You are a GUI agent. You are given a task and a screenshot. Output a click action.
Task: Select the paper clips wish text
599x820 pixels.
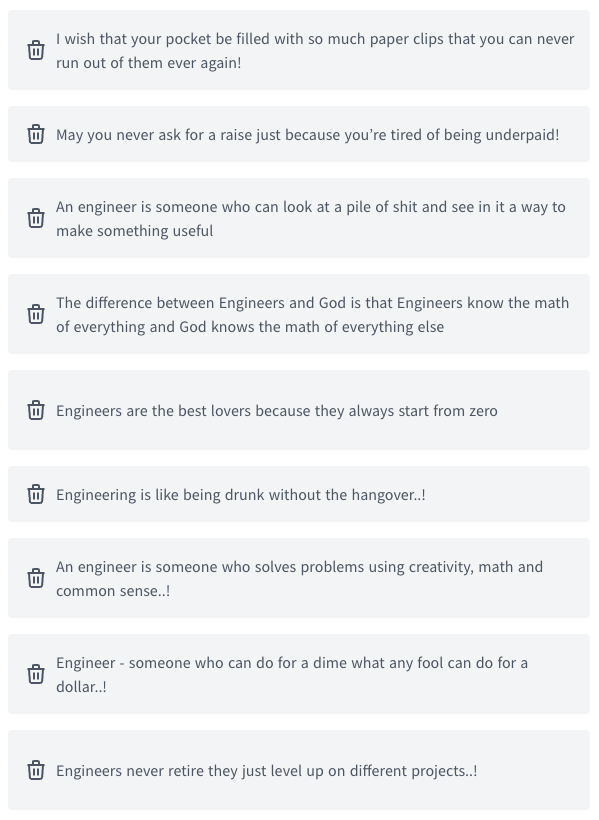click(x=315, y=51)
